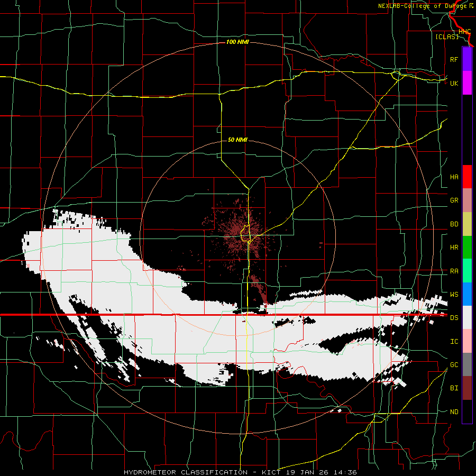The width and height of the screenshot is (476, 476).
Task: Click the 100 NMI range ring label
Action: coord(237,42)
